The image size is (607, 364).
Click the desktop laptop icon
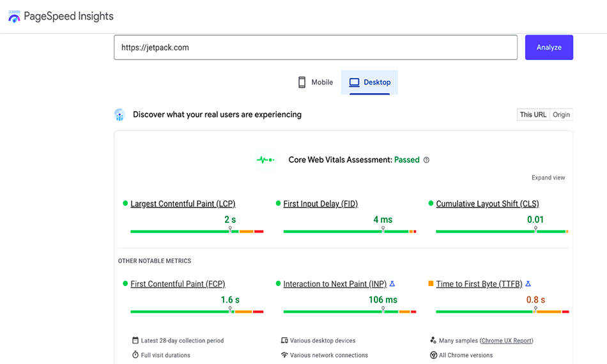[354, 82]
